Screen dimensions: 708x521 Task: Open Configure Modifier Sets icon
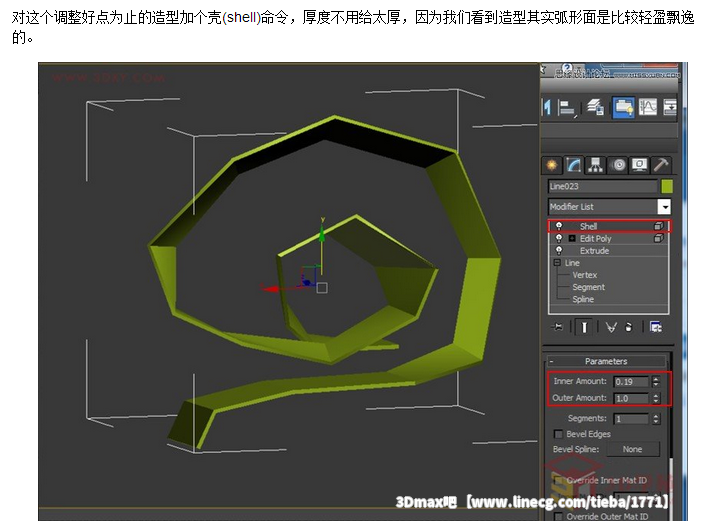point(655,327)
